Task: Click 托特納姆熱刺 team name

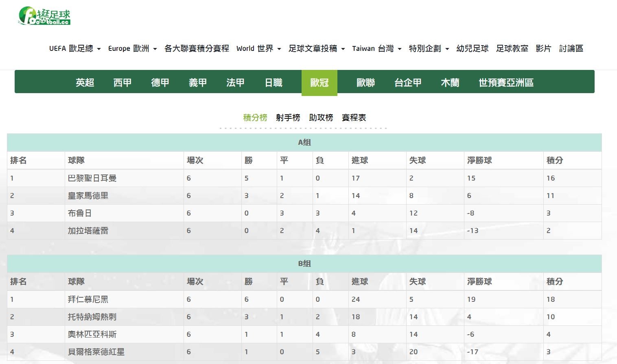Action: pyautogui.click(x=92, y=317)
